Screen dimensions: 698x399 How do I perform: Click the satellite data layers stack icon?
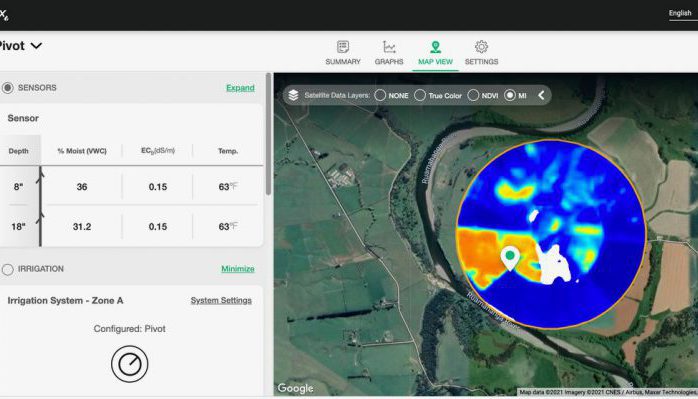(293, 95)
